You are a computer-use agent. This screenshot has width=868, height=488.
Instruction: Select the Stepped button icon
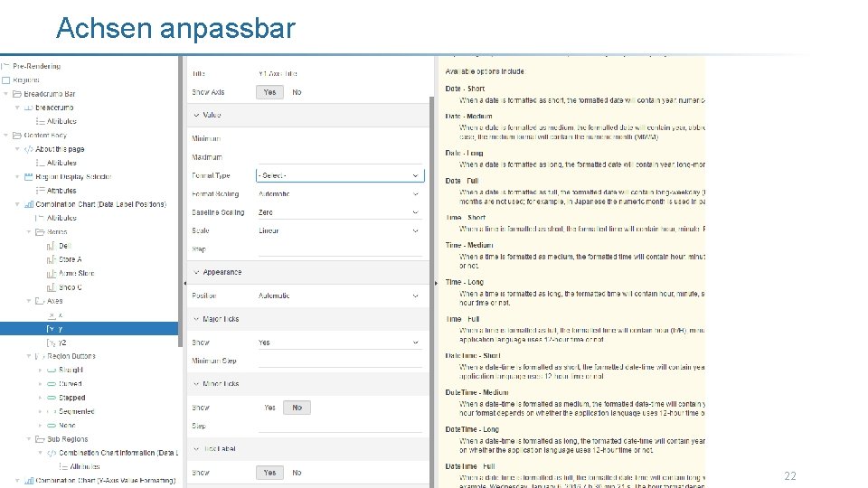point(52,398)
